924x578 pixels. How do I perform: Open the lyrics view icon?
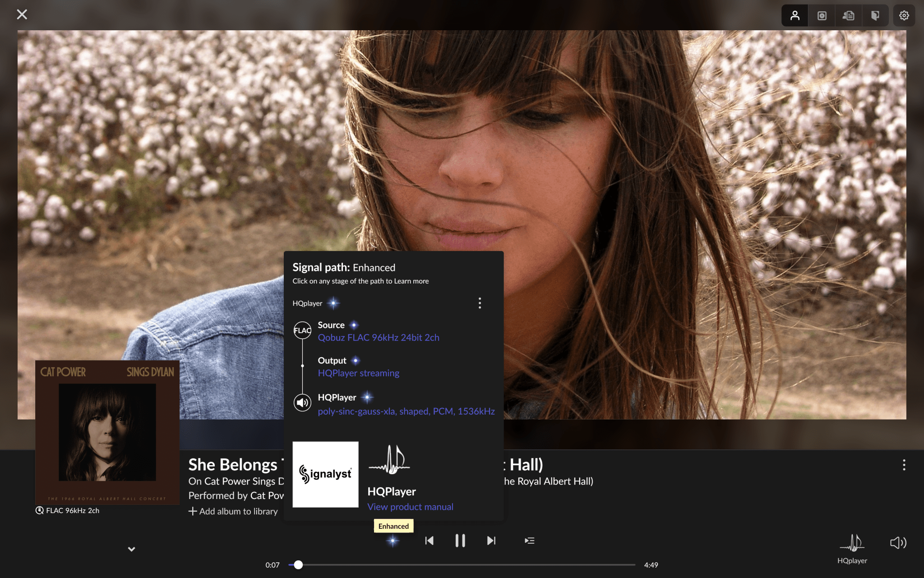click(848, 15)
